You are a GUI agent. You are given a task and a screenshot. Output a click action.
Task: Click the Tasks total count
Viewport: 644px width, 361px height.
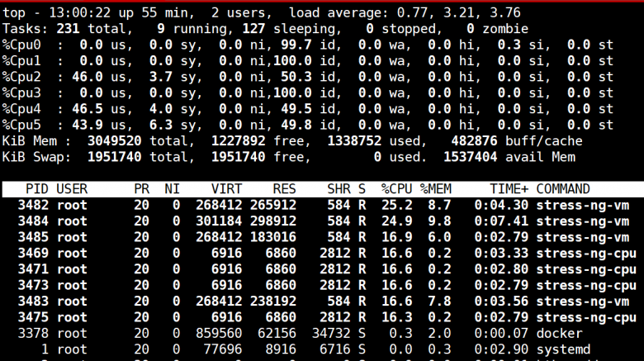68,29
